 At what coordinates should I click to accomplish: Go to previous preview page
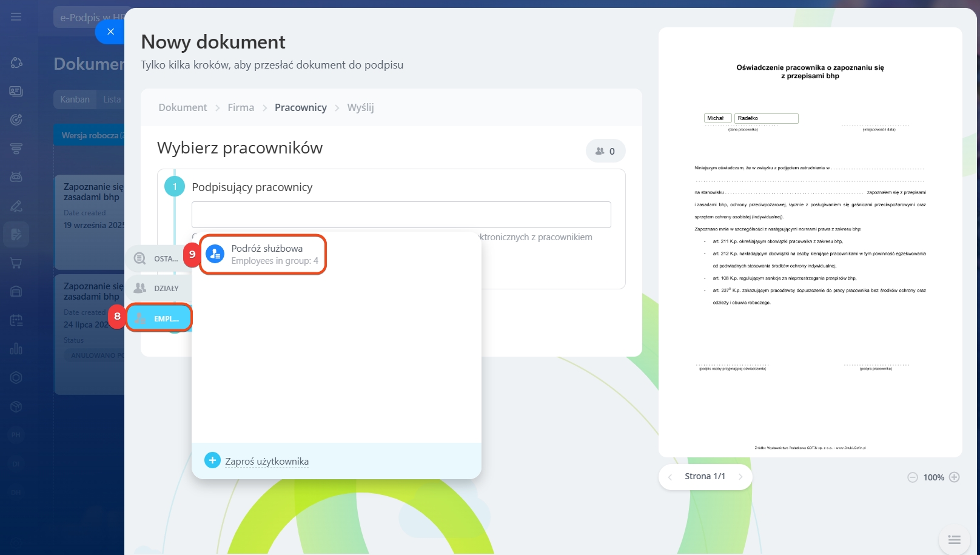[x=670, y=477]
